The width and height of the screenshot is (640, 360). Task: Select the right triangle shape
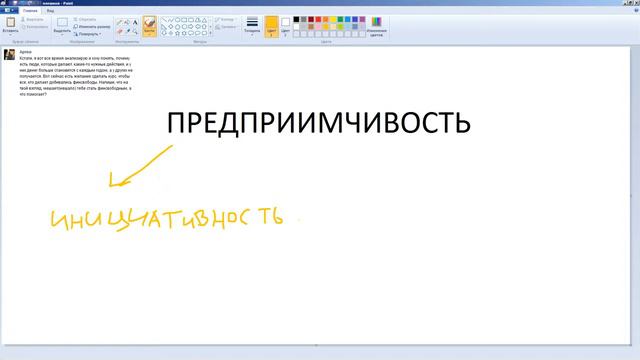(x=164, y=27)
